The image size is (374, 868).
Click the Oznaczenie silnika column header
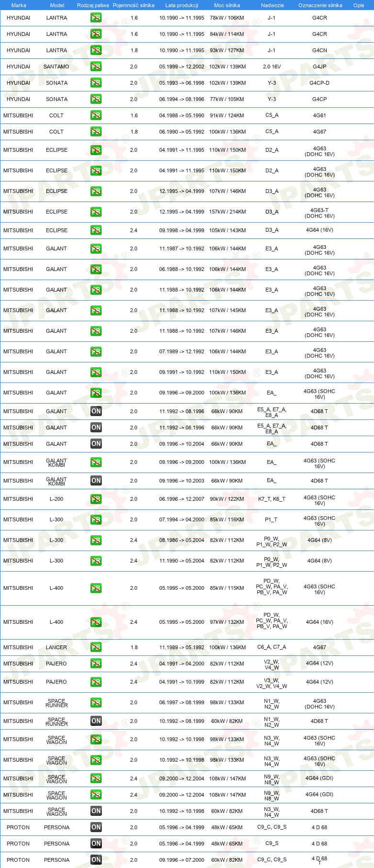[320, 5]
